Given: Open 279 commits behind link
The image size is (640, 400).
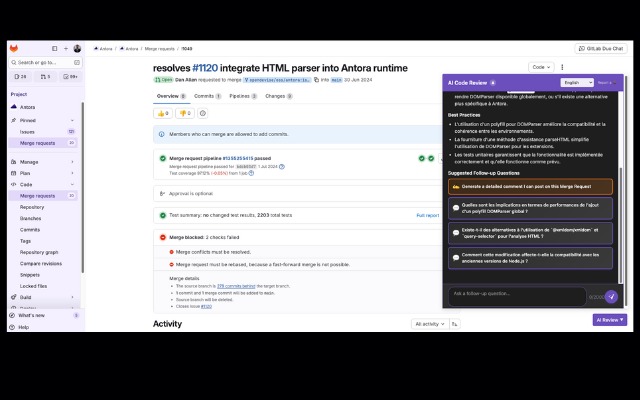Looking at the screenshot, I should (x=236, y=286).
